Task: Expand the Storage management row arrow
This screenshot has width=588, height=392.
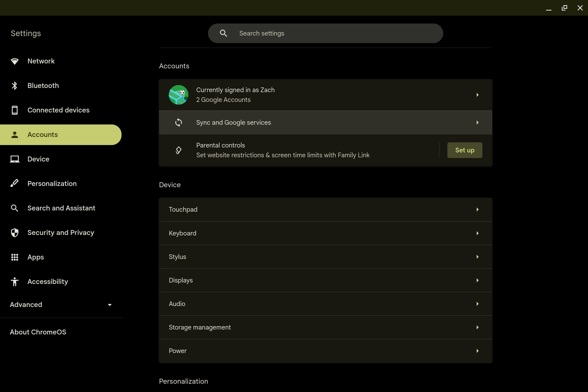Action: pyautogui.click(x=477, y=328)
